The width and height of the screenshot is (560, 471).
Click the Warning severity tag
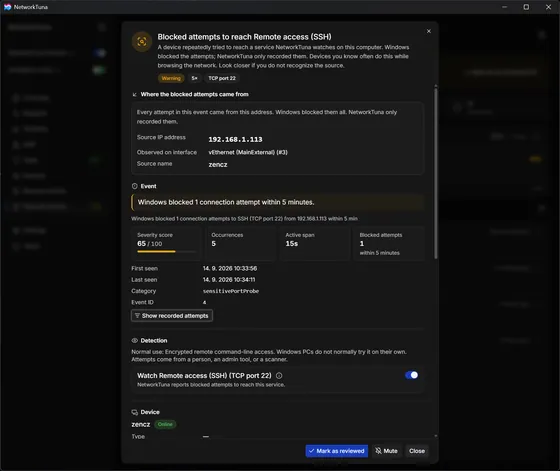pos(171,78)
